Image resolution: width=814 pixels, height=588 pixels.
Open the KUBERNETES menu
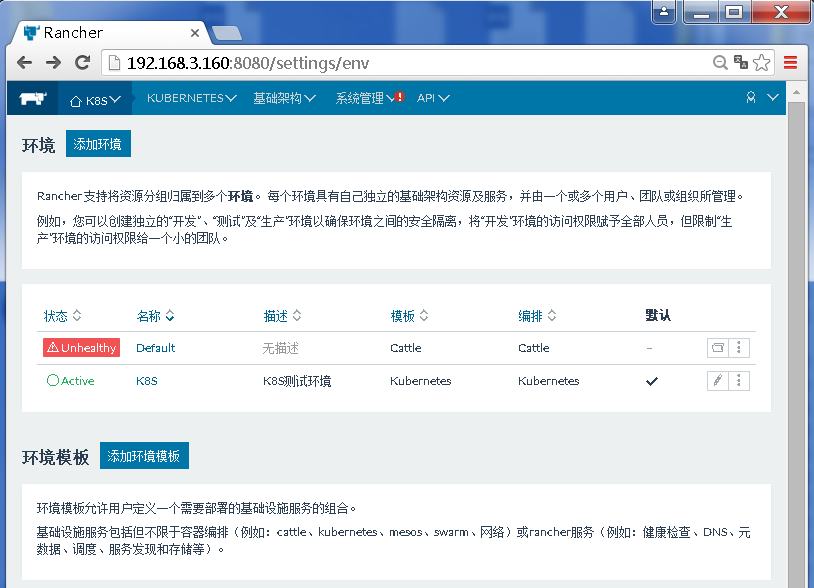point(192,98)
